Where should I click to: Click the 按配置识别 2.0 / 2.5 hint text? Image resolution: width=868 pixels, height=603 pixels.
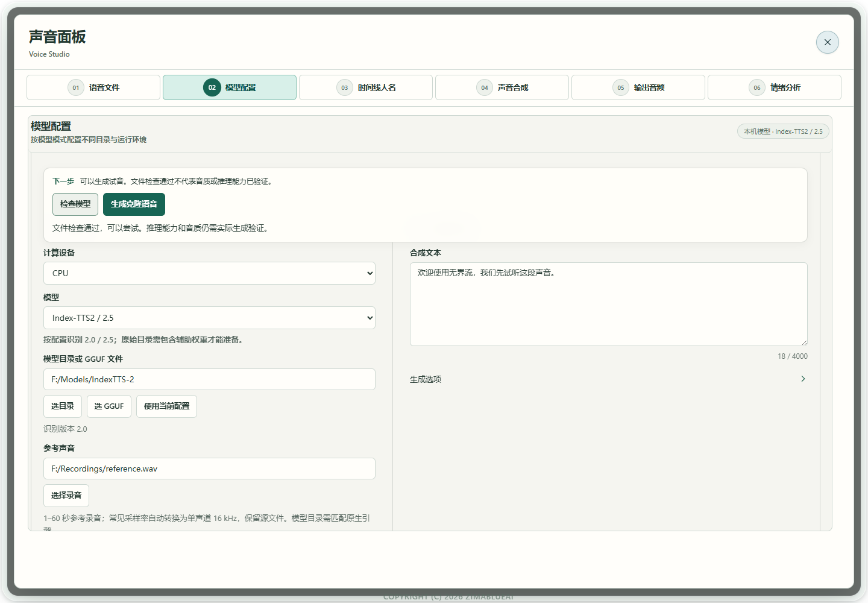145,340
